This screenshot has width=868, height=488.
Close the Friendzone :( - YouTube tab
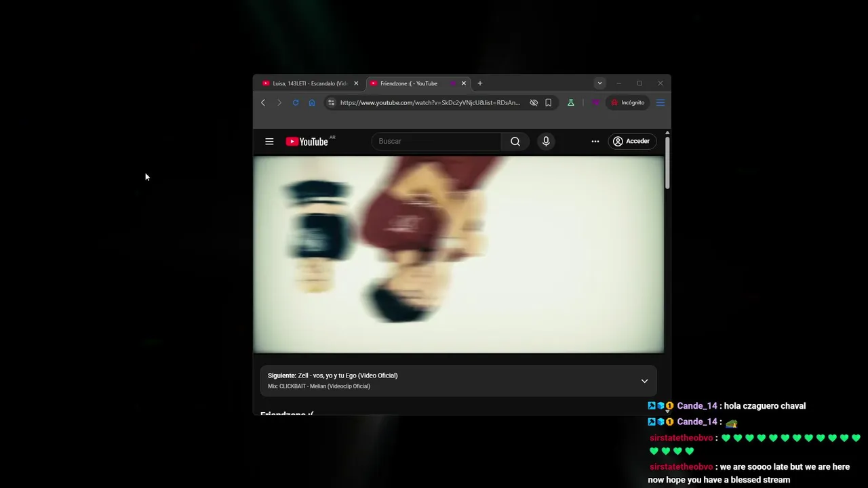click(464, 83)
